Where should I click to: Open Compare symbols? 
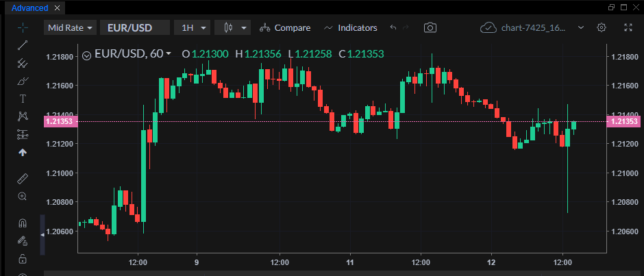285,27
